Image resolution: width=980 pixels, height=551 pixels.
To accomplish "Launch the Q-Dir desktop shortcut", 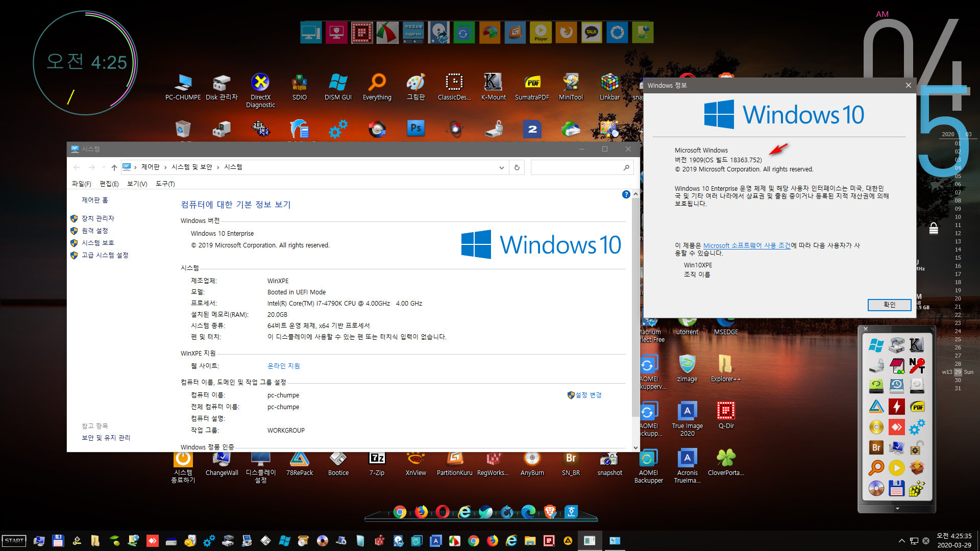I will [x=726, y=416].
